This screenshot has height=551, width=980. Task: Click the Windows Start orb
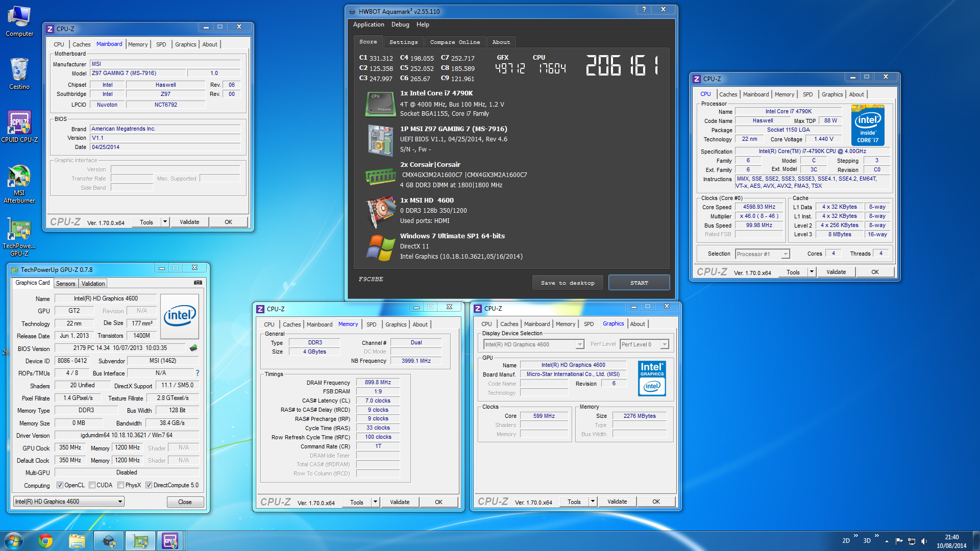(x=14, y=541)
